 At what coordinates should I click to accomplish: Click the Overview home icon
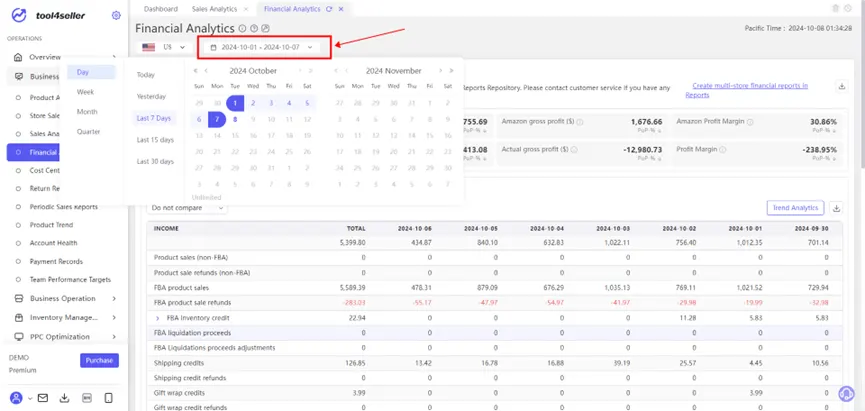(18, 57)
